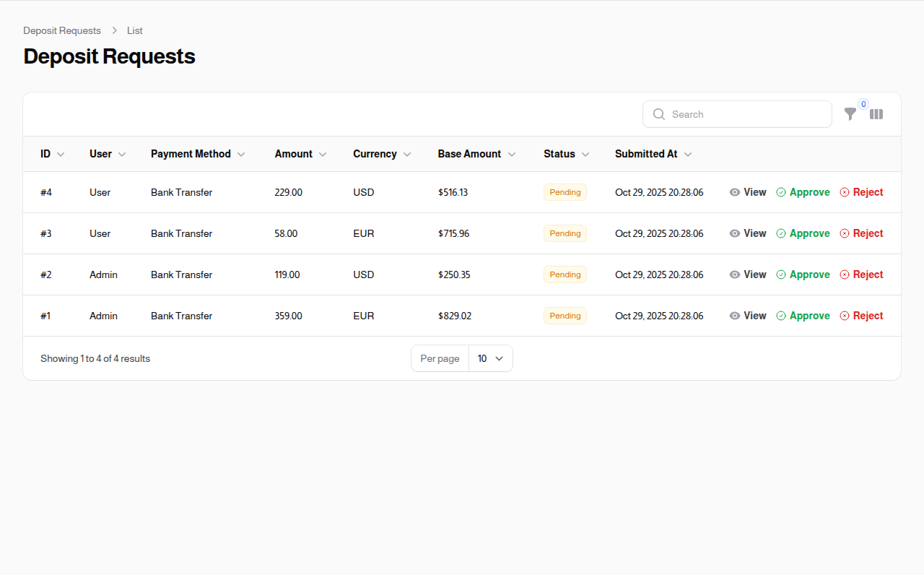Click the Deposit Requests page heading
Image resolution: width=924 pixels, height=575 pixels.
coord(109,56)
